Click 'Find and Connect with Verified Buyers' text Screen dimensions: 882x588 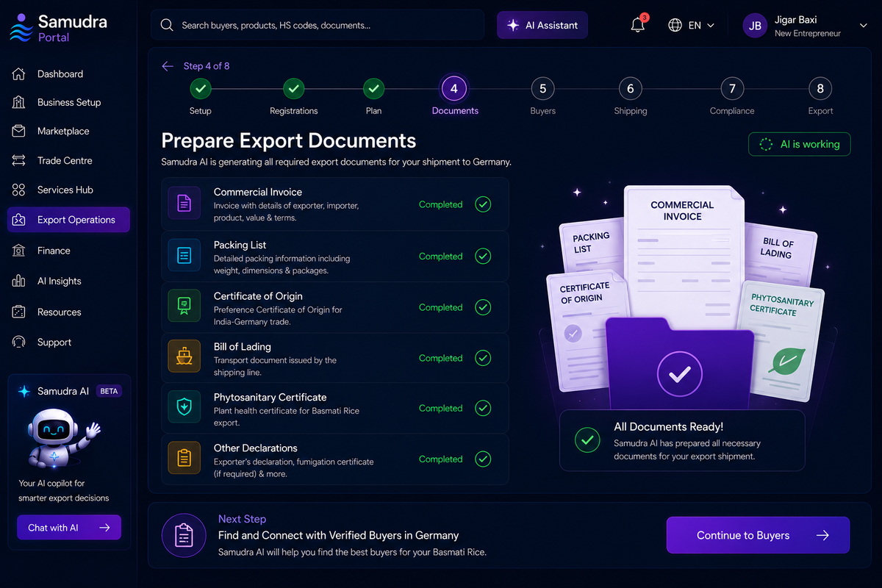coord(338,535)
